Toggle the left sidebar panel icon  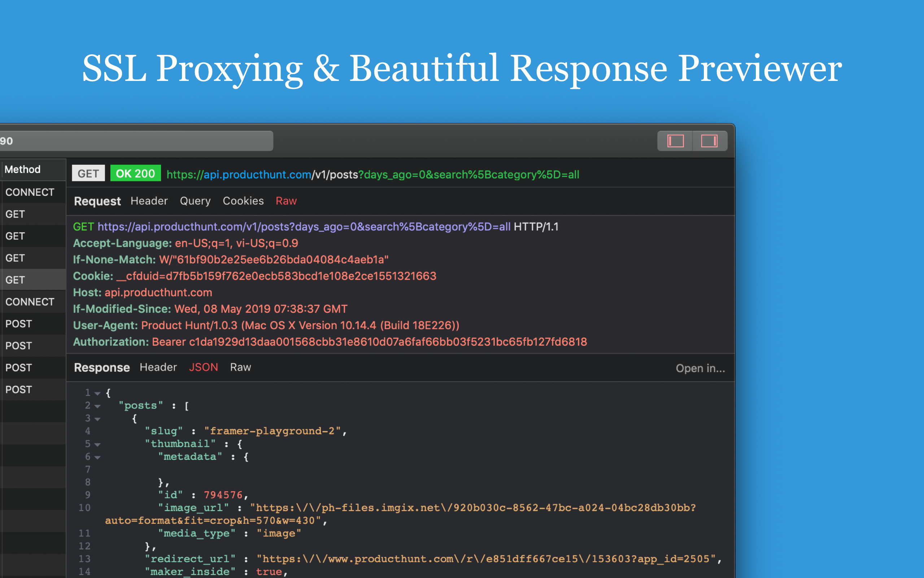(x=675, y=141)
